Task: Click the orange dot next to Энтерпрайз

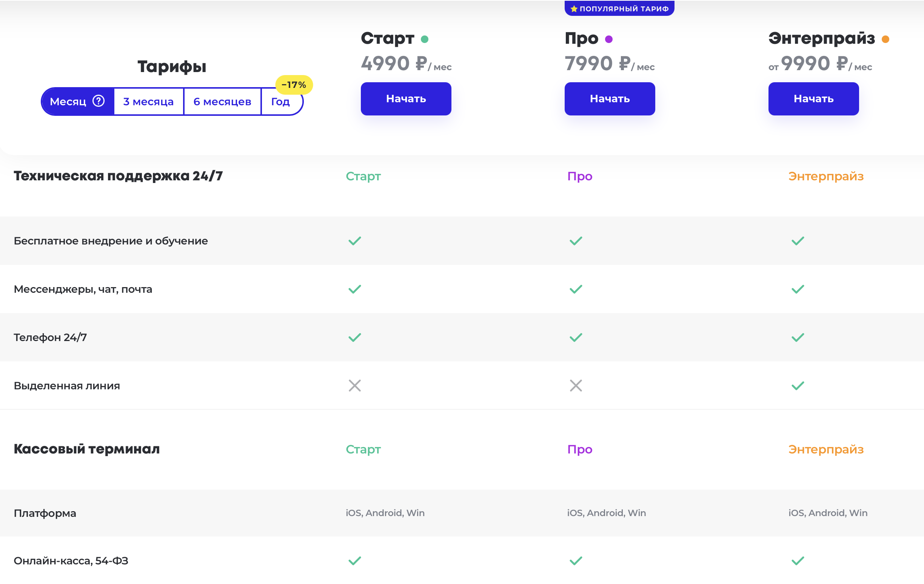Action: point(885,39)
